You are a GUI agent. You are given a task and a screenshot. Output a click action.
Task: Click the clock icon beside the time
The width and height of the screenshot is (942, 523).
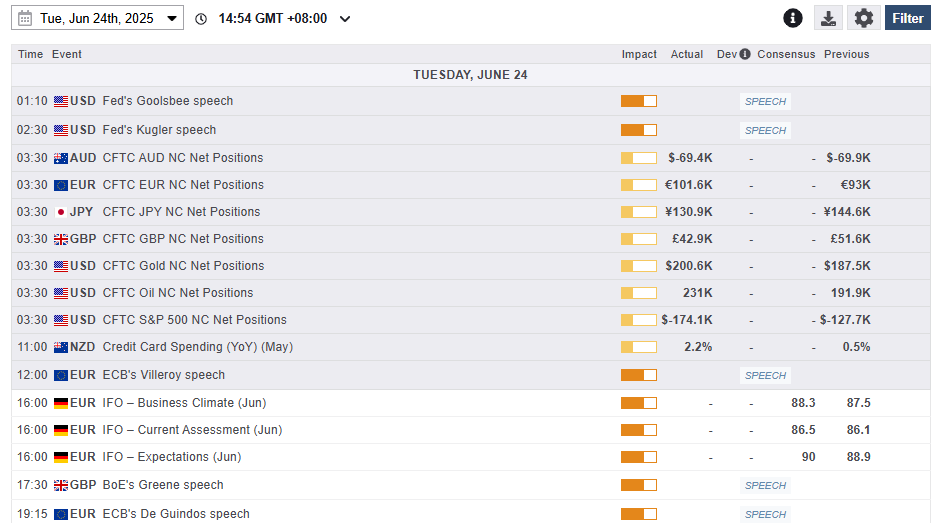[201, 19]
